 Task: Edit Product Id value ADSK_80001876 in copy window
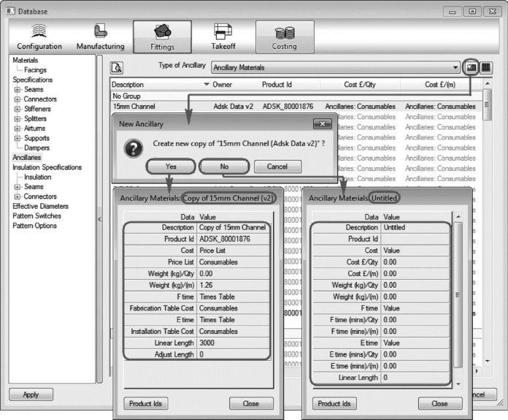(x=234, y=239)
